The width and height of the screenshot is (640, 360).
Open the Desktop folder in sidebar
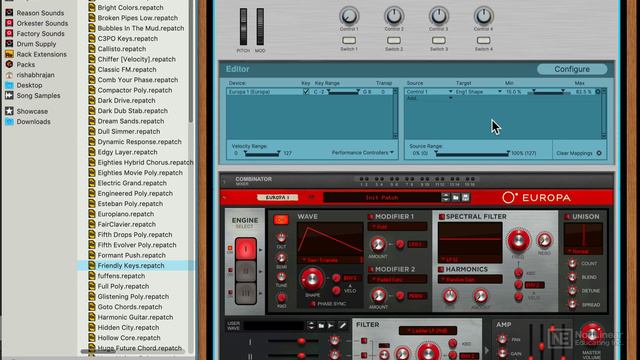tap(29, 85)
